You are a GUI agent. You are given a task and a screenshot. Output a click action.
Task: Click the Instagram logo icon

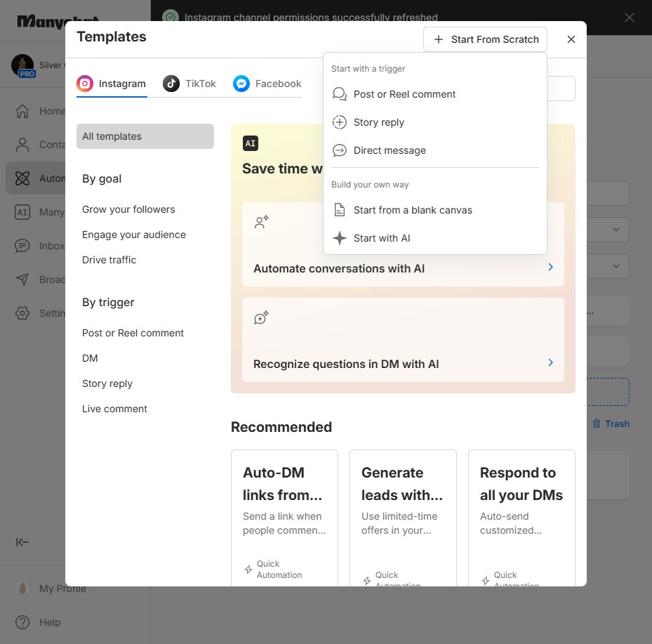(85, 84)
